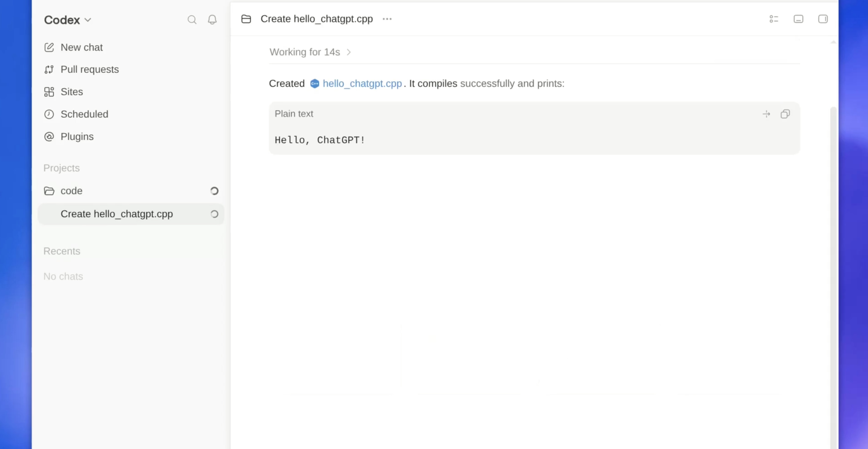This screenshot has height=449, width=868.
Task: Click the Plain text label of the code block
Action: pyautogui.click(x=294, y=114)
